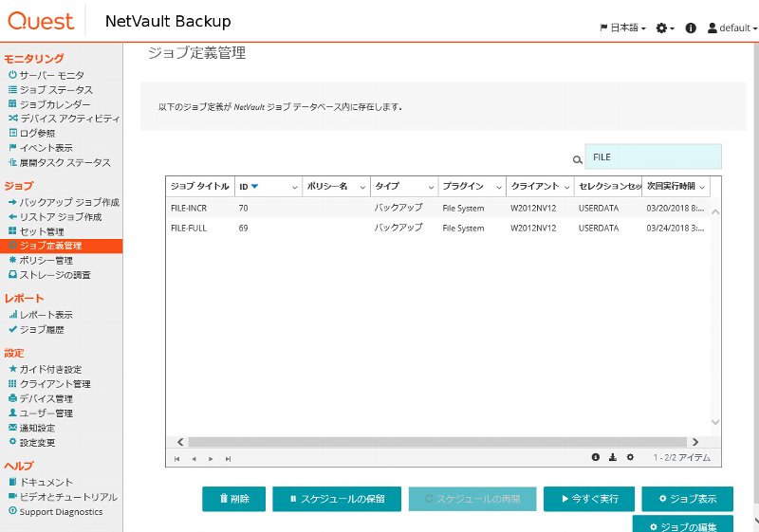Go to first page of table
Screen dimensions: 759x532
(176, 458)
